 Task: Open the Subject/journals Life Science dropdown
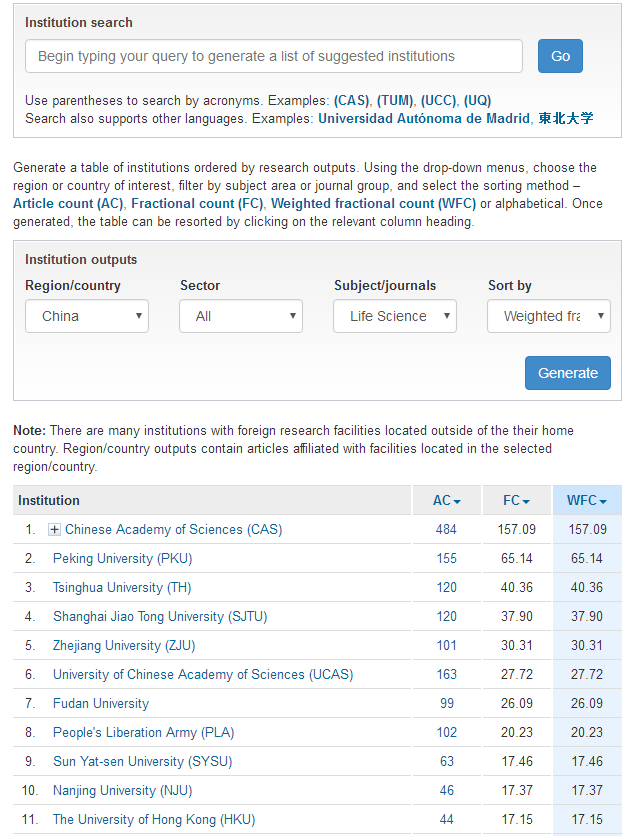395,316
